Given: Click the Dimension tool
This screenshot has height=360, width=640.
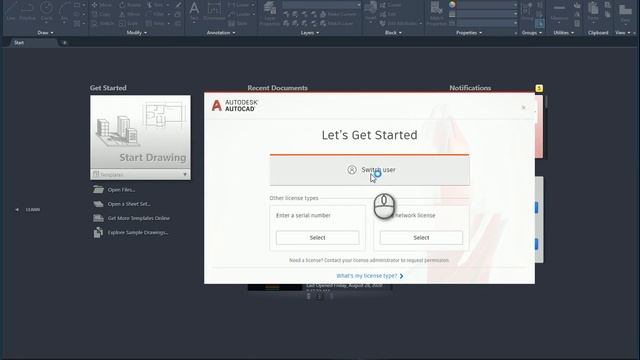Looking at the screenshot, I should (214, 11).
